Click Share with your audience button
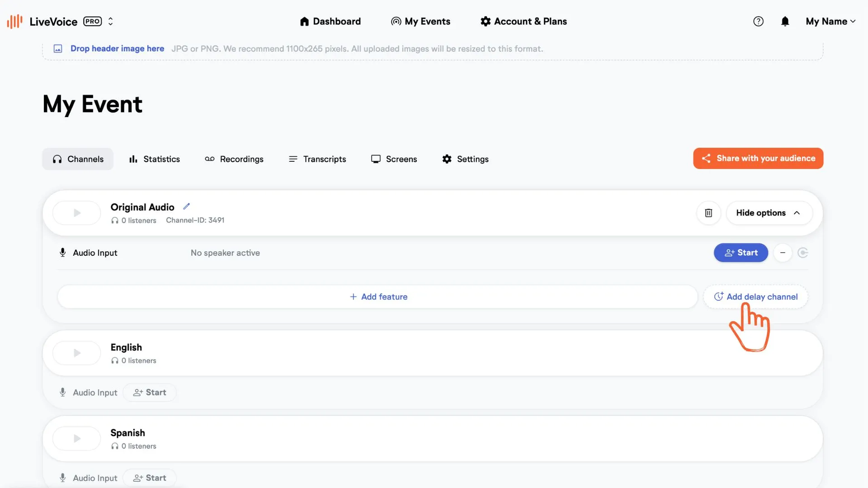This screenshot has width=868, height=488. coord(758,159)
